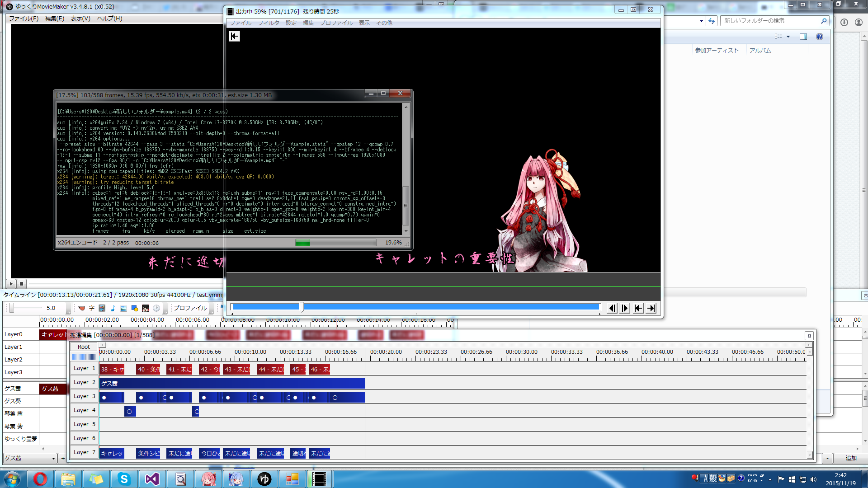Click the 参加アーティスト column header in Explorer
The image size is (868, 488).
(x=717, y=51)
